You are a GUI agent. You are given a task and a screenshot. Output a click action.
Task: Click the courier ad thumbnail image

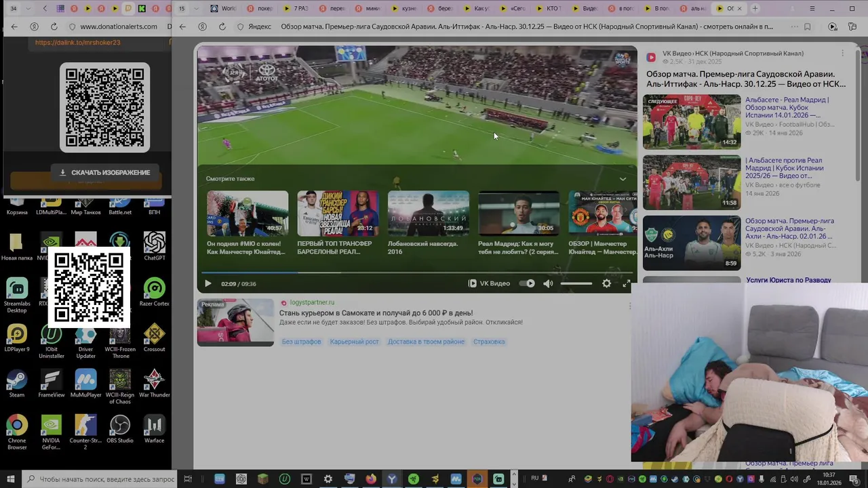point(235,323)
